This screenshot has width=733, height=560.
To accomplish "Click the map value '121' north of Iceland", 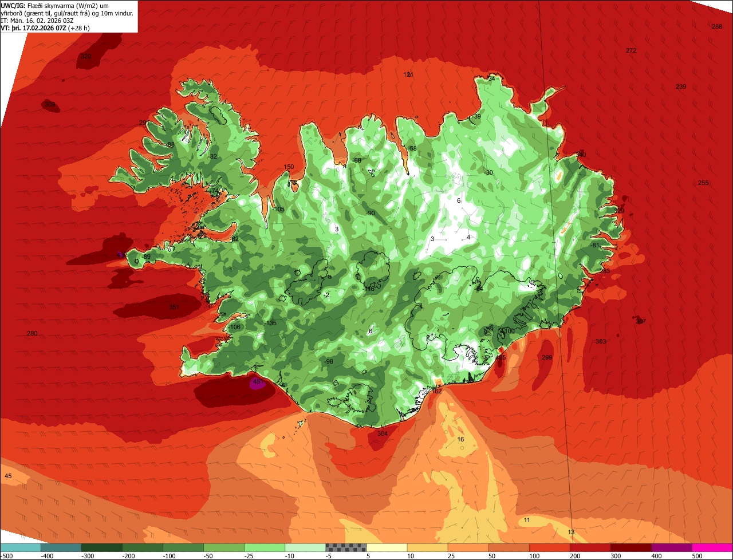I will [408, 74].
